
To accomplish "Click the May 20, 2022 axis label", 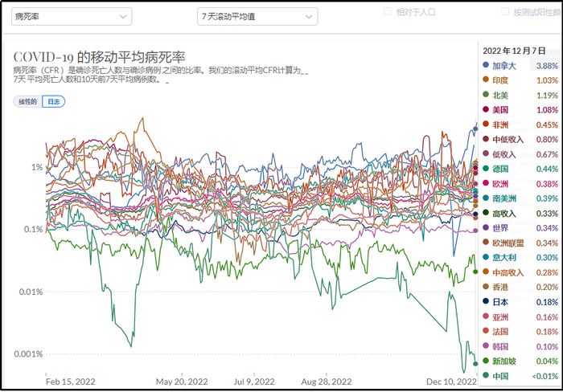I will pyautogui.click(x=182, y=382).
